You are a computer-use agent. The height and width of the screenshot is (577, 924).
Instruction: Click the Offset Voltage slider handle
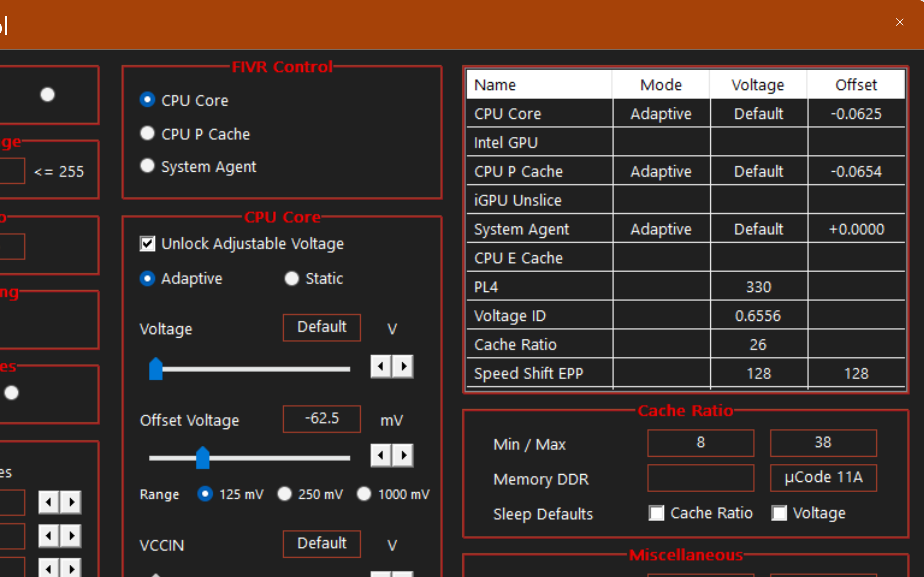203,457
